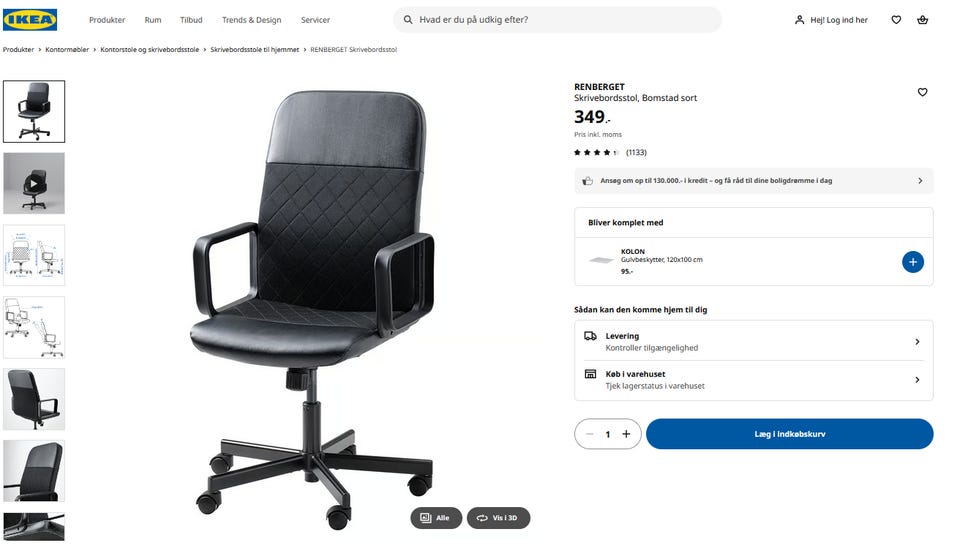The image size is (960, 551).
Task: Save RENBERGET to favorites with heart icon
Action: pos(923,92)
